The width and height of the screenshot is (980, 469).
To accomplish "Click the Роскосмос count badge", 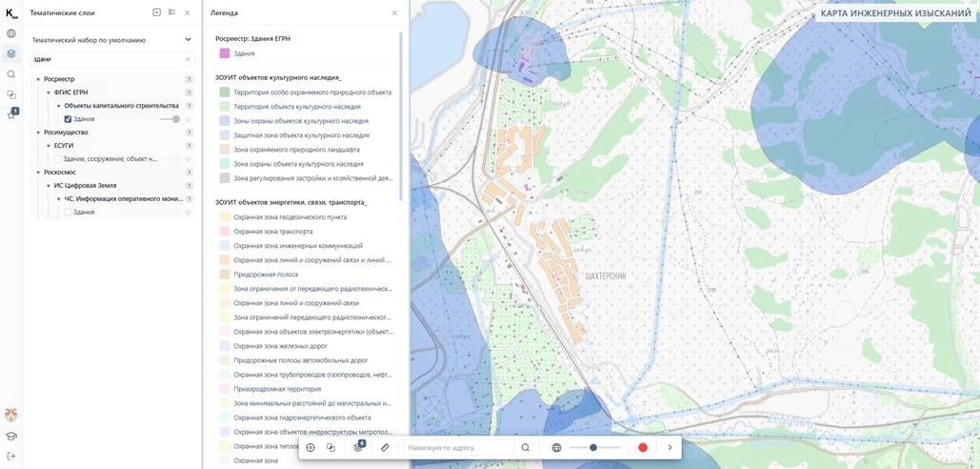I will [x=189, y=172].
